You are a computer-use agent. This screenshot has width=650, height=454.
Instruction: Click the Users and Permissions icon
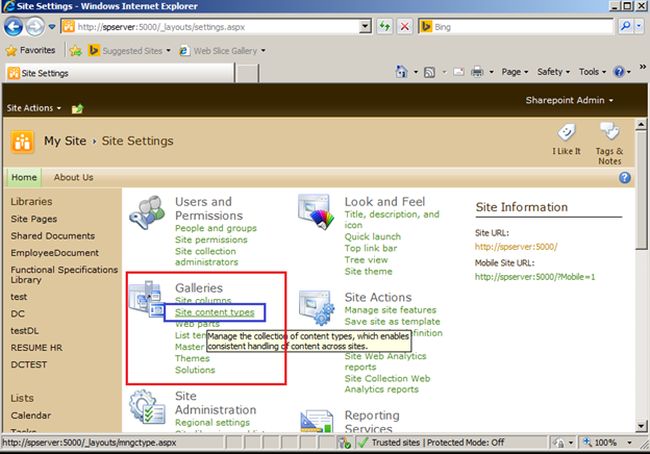pyautogui.click(x=147, y=212)
